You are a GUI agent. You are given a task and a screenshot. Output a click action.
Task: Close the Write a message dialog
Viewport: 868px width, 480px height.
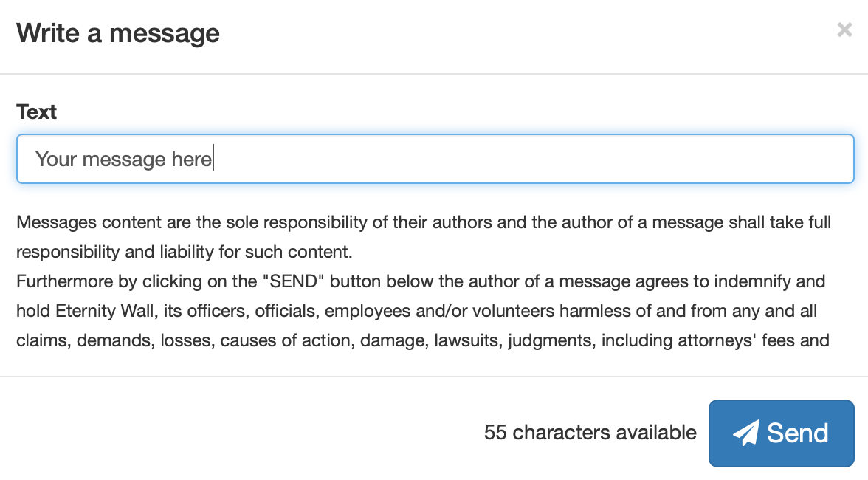click(x=844, y=30)
